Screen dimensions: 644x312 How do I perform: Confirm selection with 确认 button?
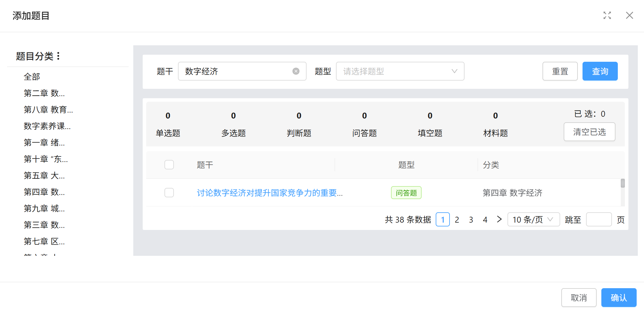click(x=618, y=298)
